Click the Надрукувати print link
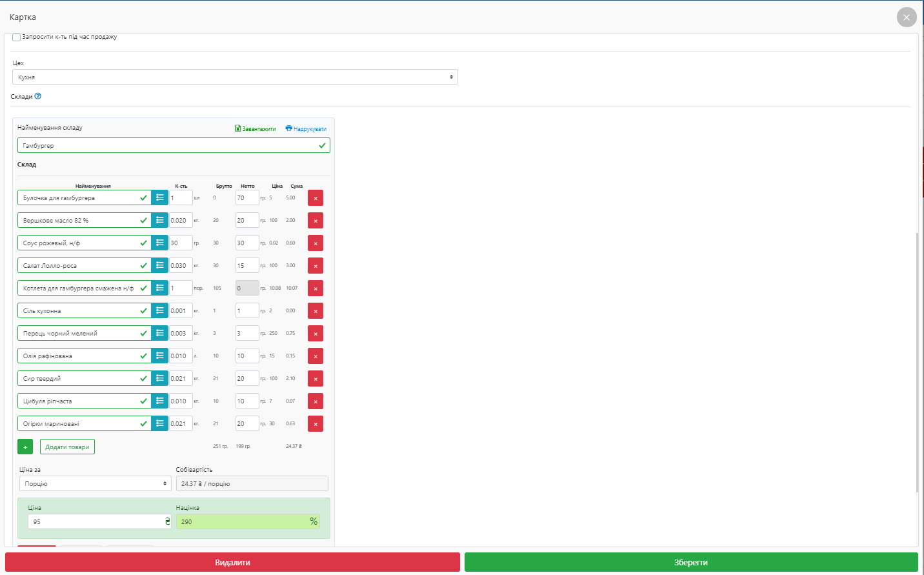Screen dimensions: 924x575 (x=306, y=129)
